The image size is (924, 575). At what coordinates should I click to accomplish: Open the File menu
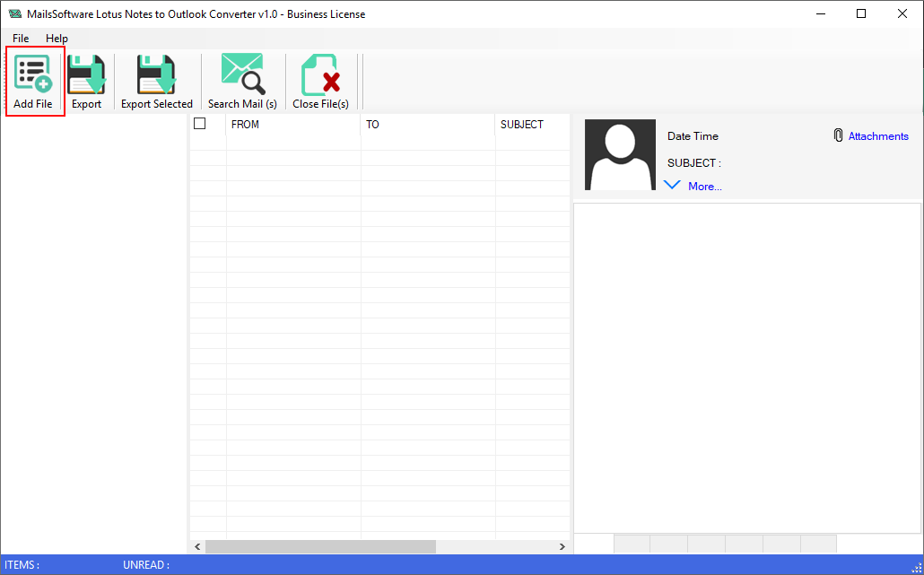click(21, 39)
